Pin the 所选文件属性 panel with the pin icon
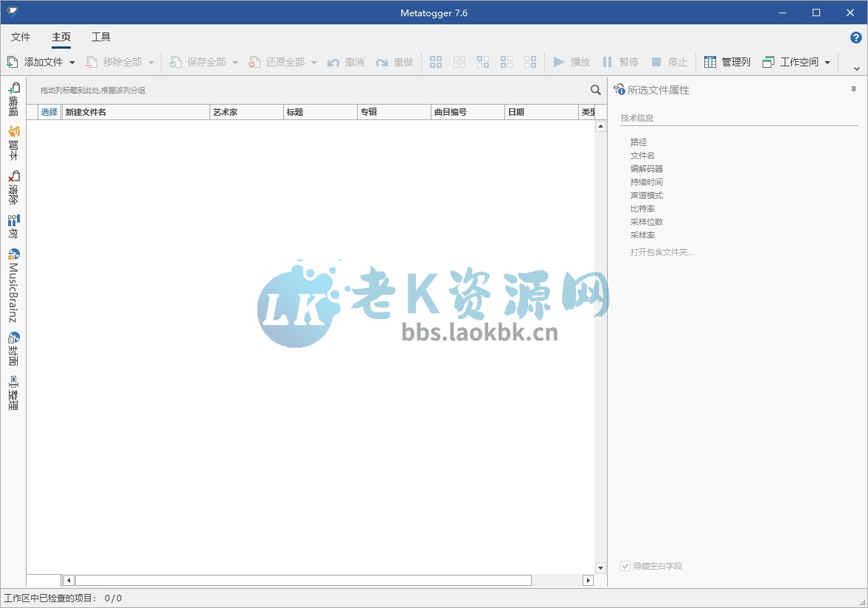868x608 pixels. coord(853,90)
